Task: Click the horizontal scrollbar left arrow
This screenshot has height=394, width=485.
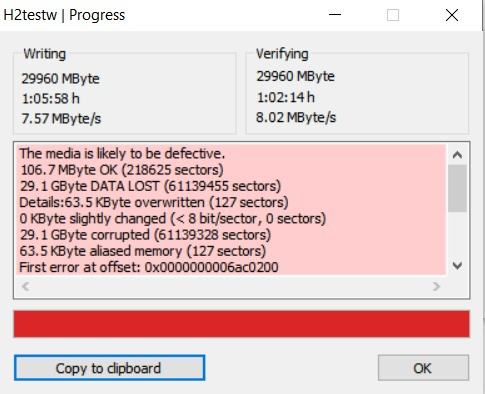Action: (26, 286)
